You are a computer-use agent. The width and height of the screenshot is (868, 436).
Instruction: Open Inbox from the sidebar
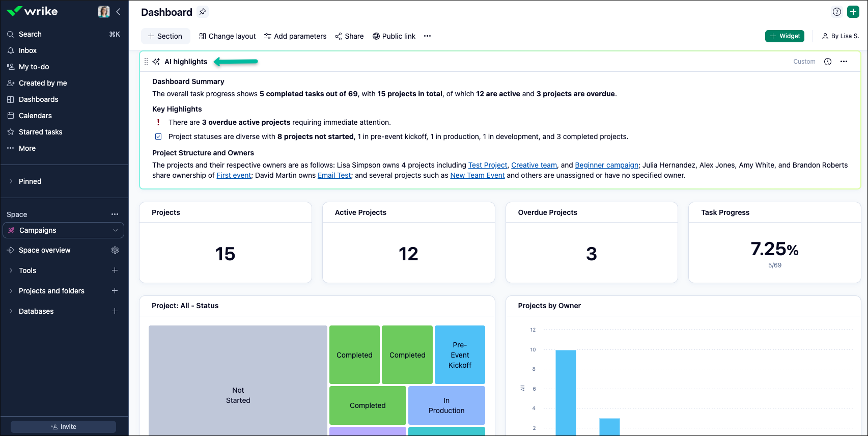(27, 50)
